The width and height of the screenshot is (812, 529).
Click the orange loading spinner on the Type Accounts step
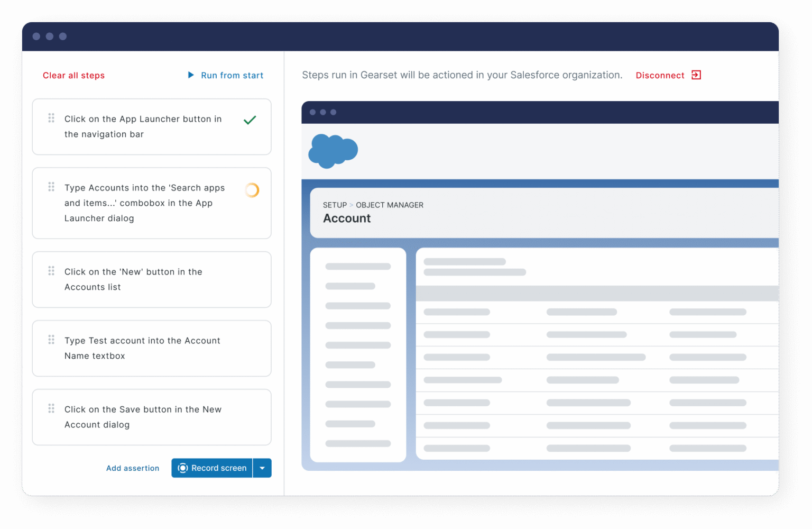coord(252,190)
